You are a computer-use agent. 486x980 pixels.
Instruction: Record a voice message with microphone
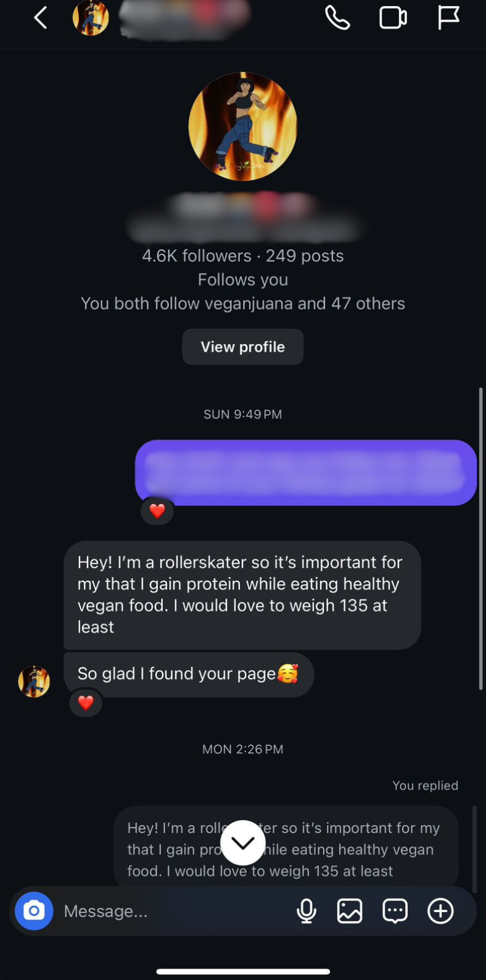pyautogui.click(x=307, y=911)
